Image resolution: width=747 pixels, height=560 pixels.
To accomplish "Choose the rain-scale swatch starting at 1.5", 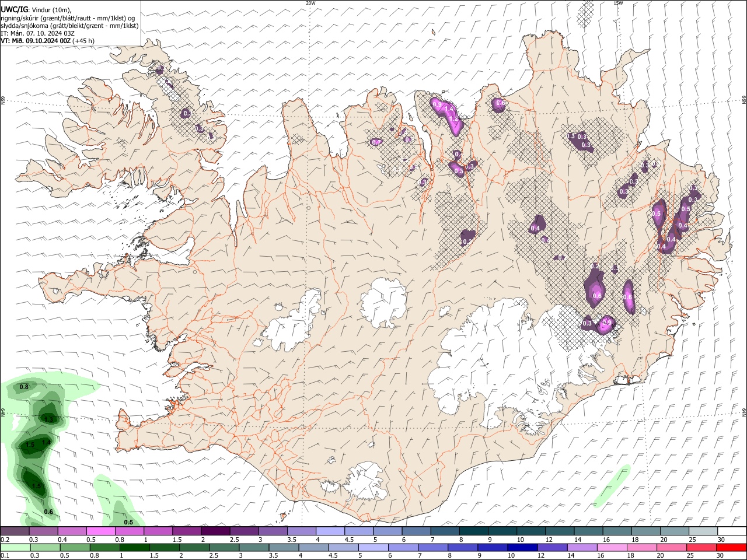I will (x=164, y=547).
